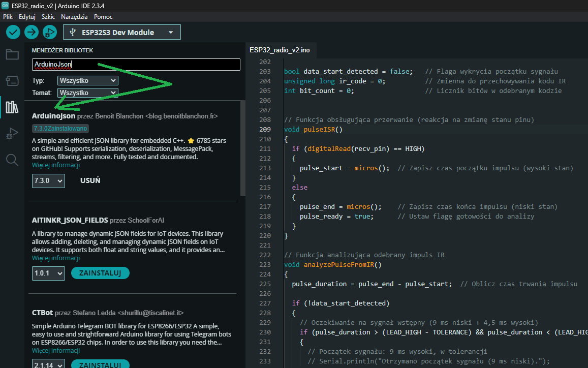
Task: Click the 'Funkcja analizująca odebrany impuls IR' comment
Action: pyautogui.click(x=364, y=255)
